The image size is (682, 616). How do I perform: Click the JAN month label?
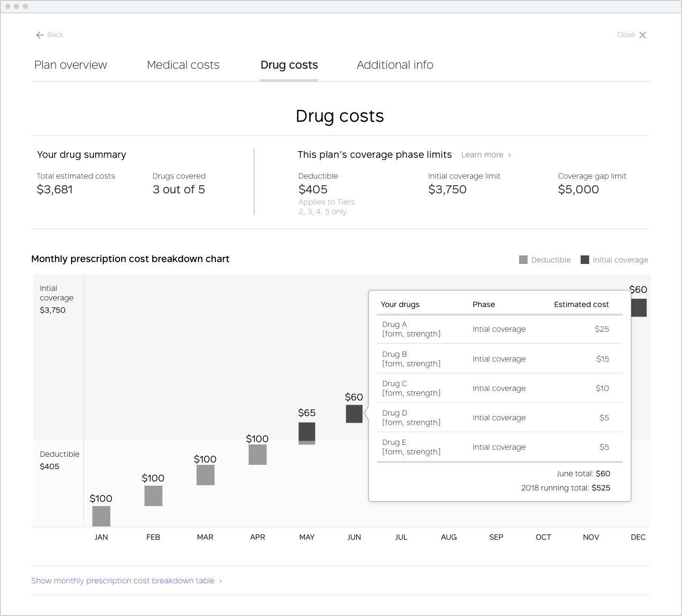pyautogui.click(x=101, y=537)
